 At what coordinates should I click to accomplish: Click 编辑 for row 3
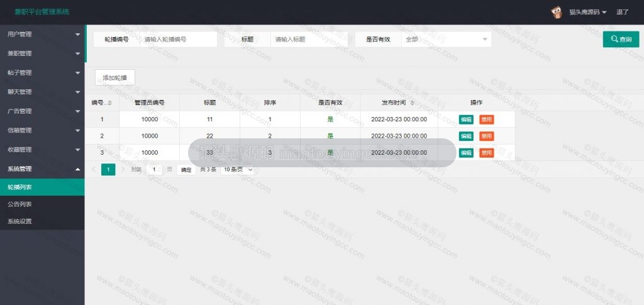(466, 153)
